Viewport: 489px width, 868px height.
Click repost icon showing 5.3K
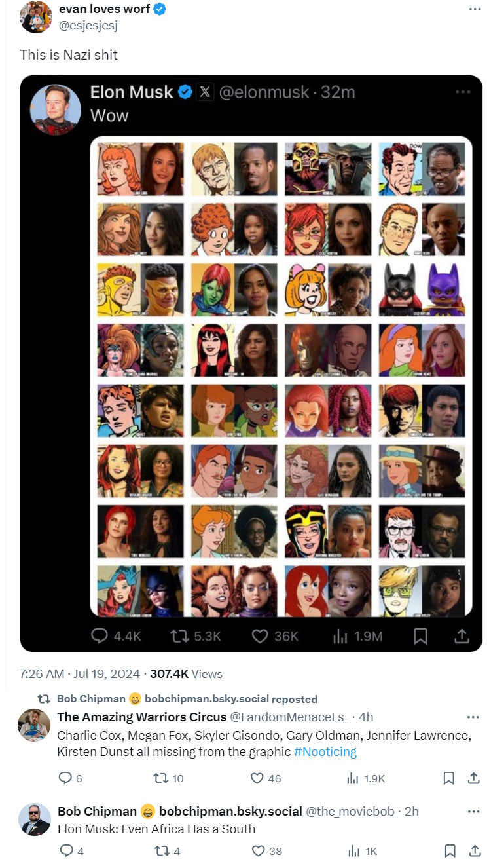point(179,635)
